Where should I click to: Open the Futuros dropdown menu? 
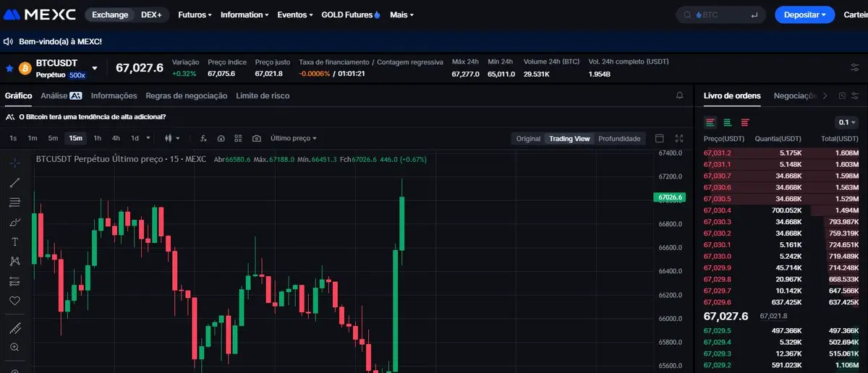click(x=195, y=14)
